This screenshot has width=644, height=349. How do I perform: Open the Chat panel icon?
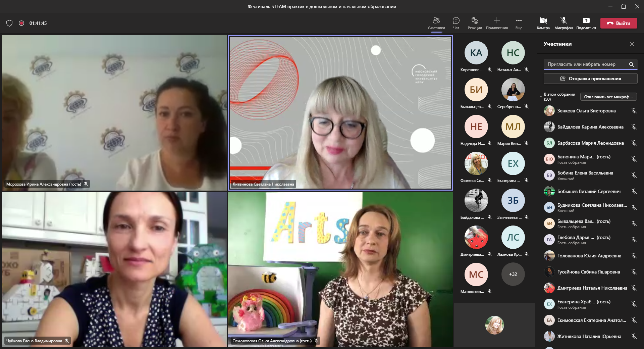[x=456, y=21]
